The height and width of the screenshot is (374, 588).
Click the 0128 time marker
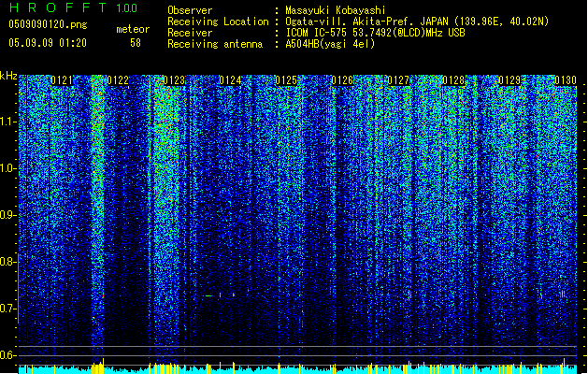point(453,80)
